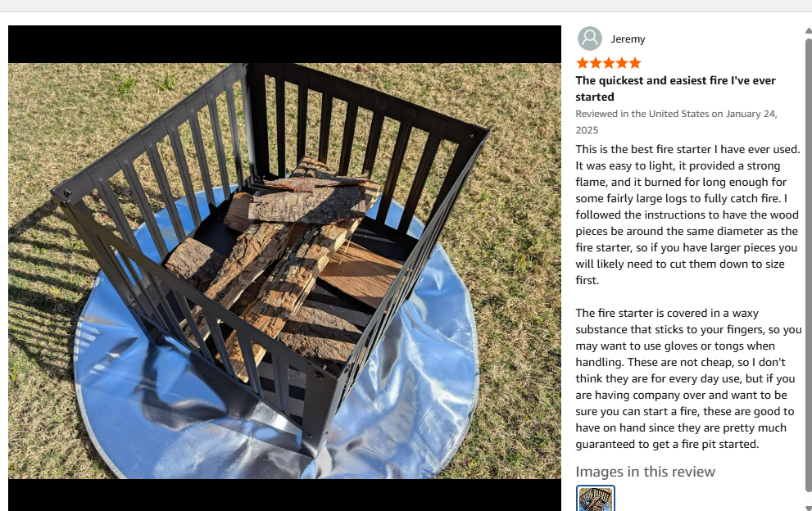Image resolution: width=812 pixels, height=511 pixels.
Task: Click the 'Images in this review' heading
Action: tap(645, 472)
